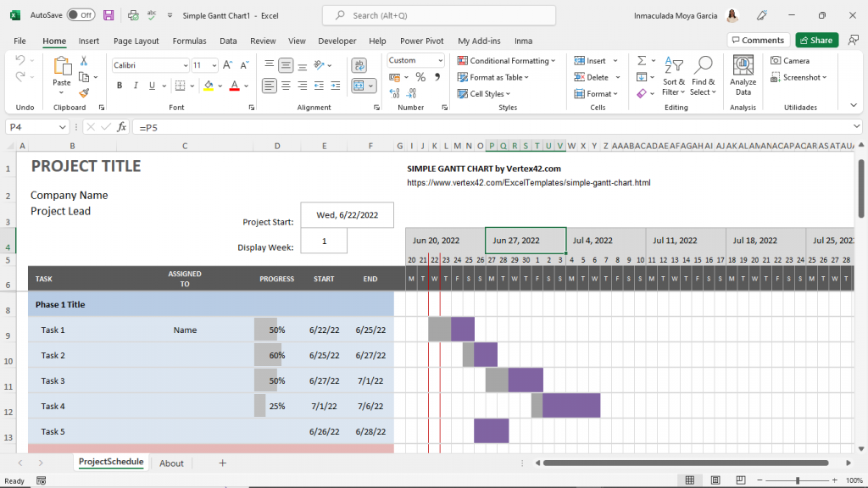Click the Save icon in title bar
The image size is (868, 488).
tap(108, 15)
